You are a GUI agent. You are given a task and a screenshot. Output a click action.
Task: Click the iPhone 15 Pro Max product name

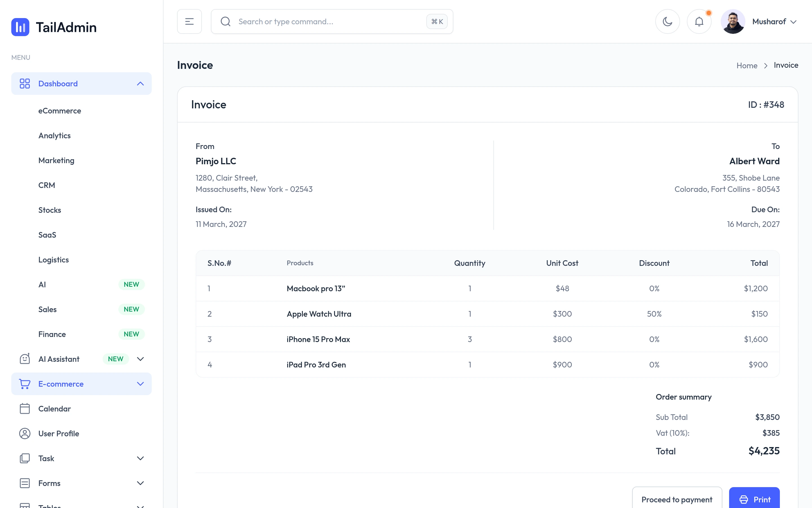(x=318, y=339)
